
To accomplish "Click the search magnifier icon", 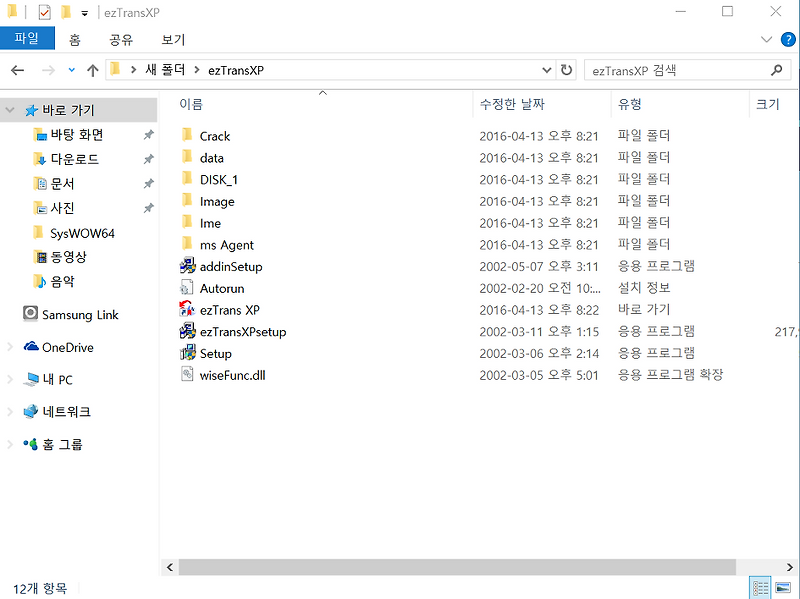I will tap(777, 70).
